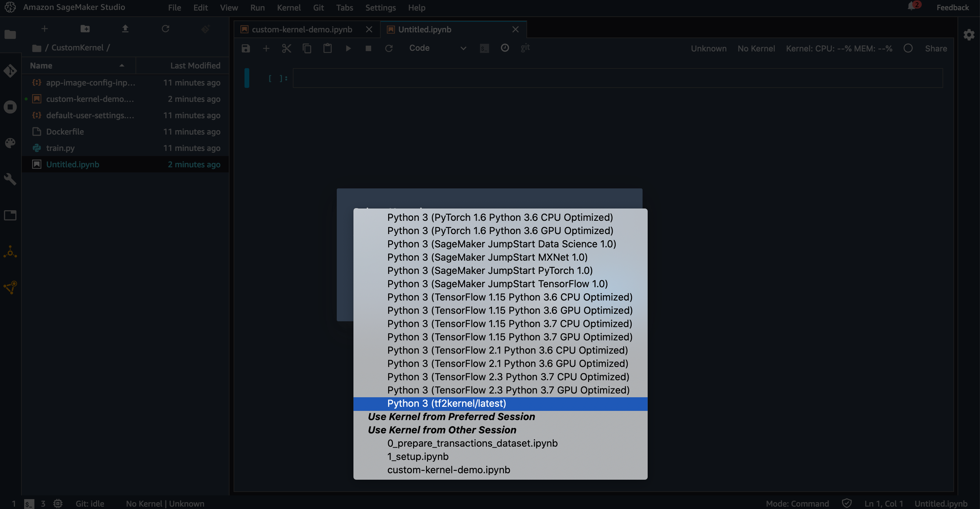Click No Kernel in notebook toolbar
Screen dimensions: 980x509
[x=756, y=48]
